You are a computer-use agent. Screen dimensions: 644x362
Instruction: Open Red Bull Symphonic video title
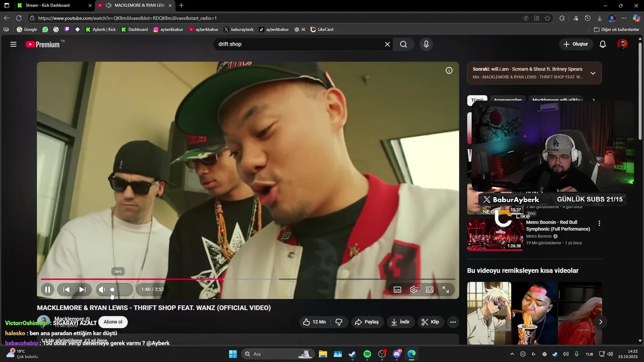tap(558, 226)
